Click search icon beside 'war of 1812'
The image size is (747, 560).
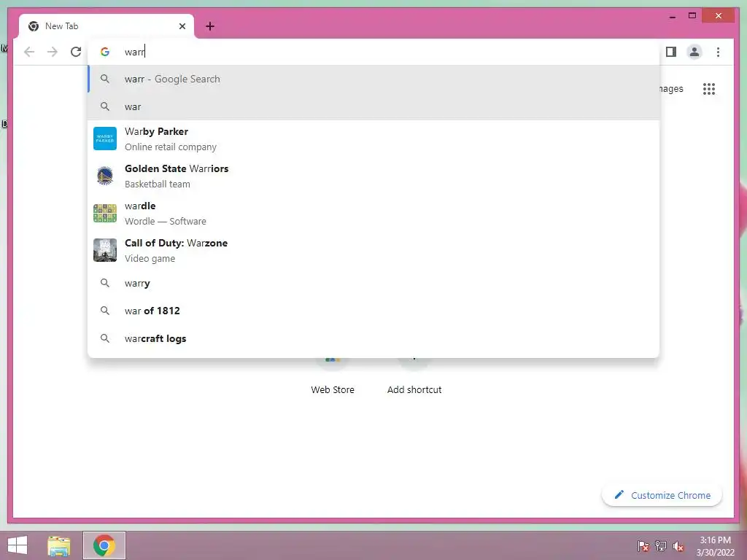coord(105,311)
